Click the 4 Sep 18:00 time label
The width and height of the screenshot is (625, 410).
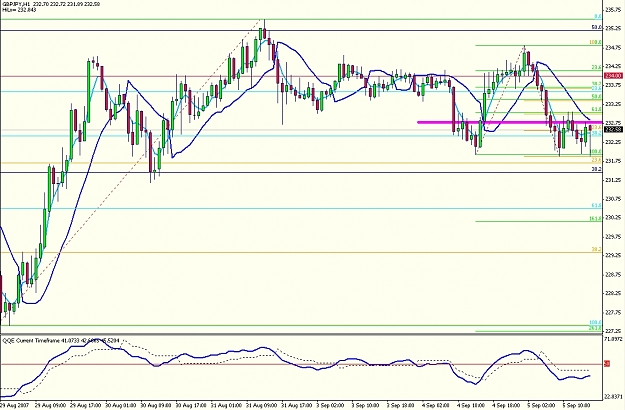pos(508,405)
